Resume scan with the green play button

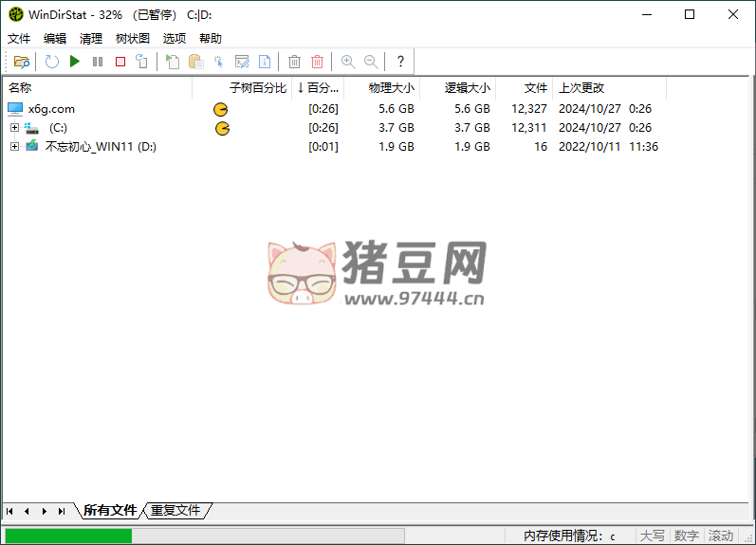tap(75, 62)
